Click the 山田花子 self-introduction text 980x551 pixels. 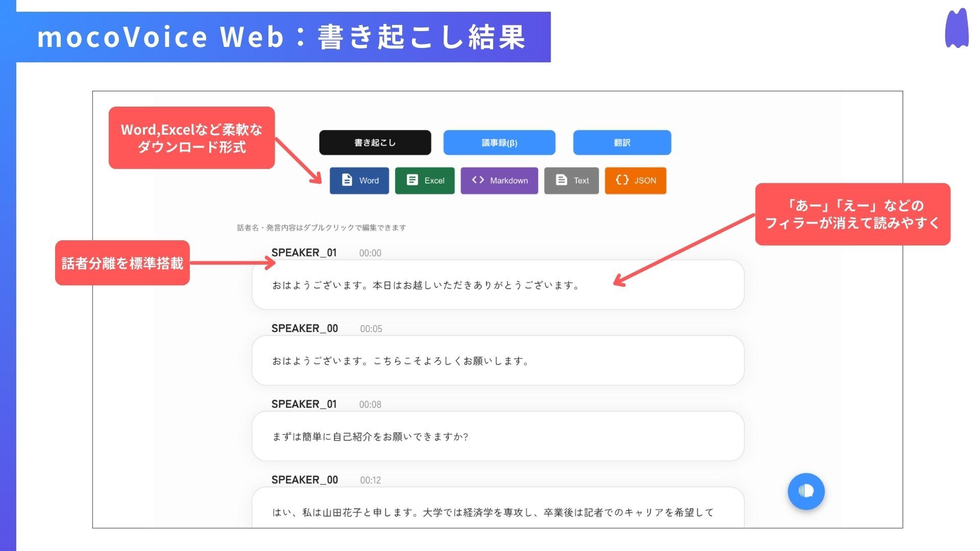tap(493, 512)
